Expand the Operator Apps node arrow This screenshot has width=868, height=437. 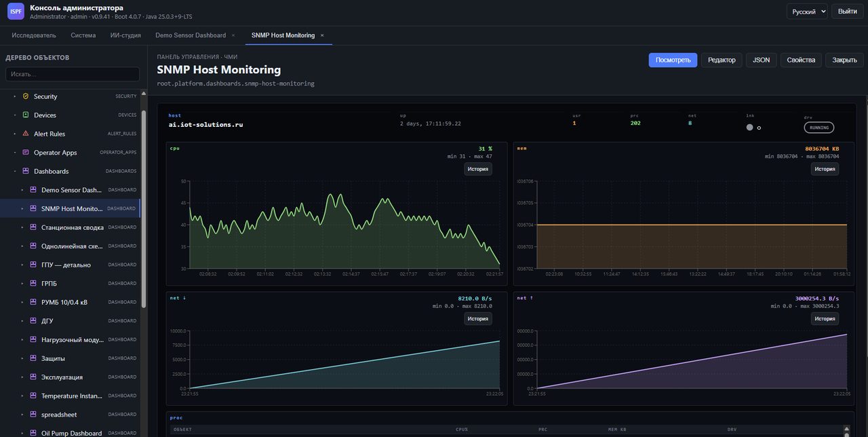(14, 153)
